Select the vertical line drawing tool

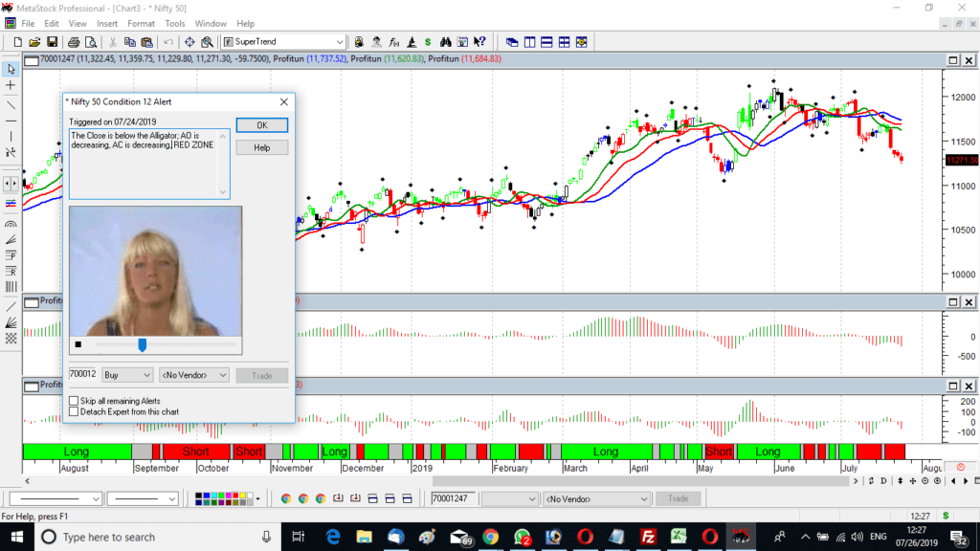(x=11, y=136)
